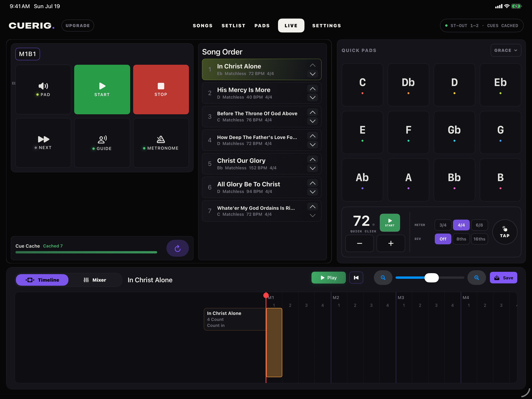Hit the red STOP button
This screenshot has height=399, width=532.
[x=161, y=90]
